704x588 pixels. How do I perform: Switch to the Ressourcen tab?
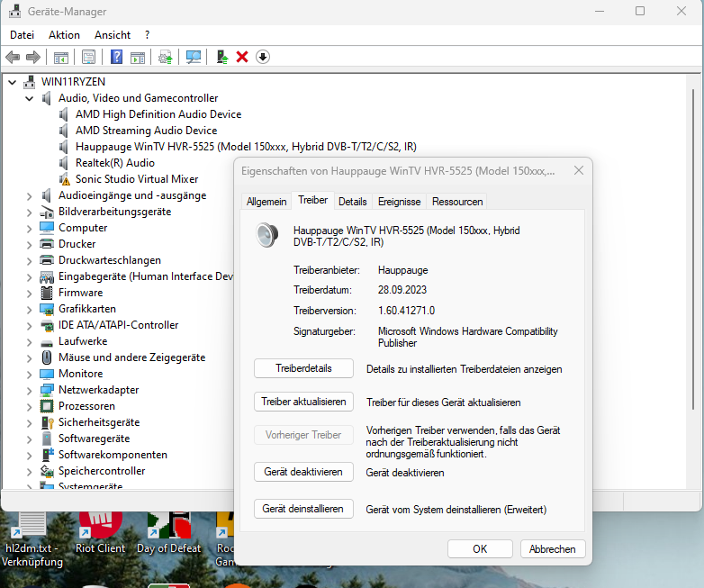pos(457,202)
